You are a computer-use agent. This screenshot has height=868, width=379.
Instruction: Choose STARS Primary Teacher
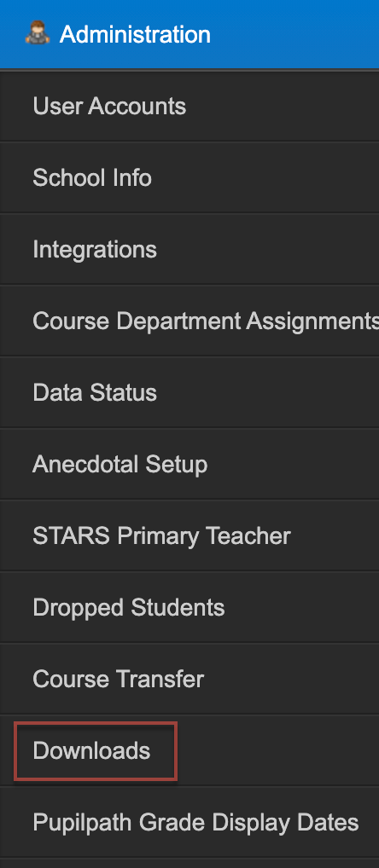pos(161,535)
